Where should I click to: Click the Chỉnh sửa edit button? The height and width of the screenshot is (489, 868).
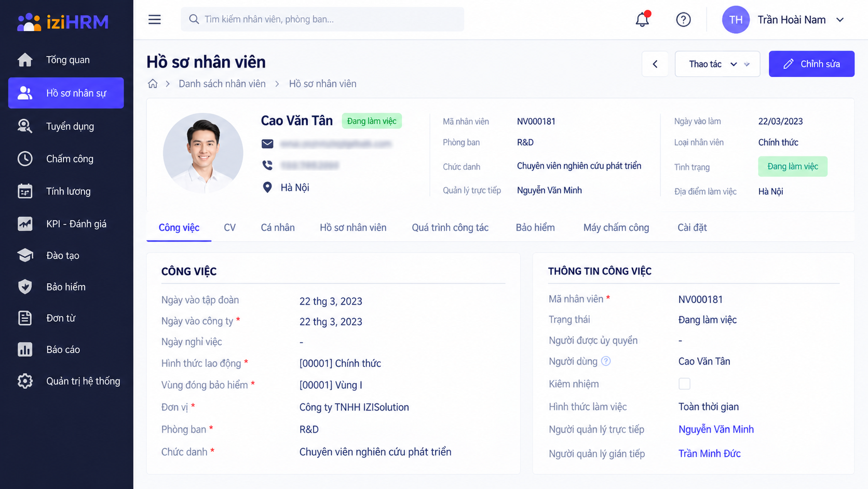click(x=811, y=64)
